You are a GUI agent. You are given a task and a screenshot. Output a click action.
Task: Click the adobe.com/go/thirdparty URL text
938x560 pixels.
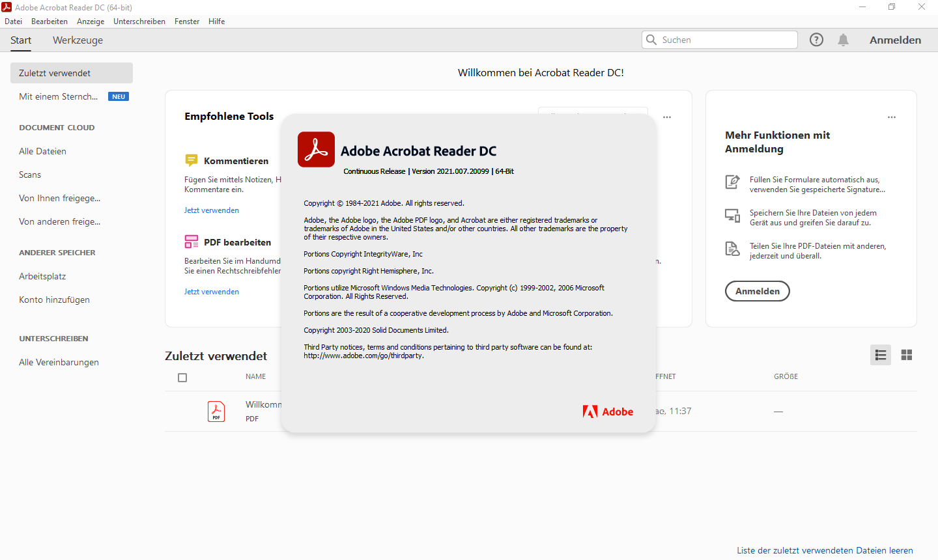[363, 356]
